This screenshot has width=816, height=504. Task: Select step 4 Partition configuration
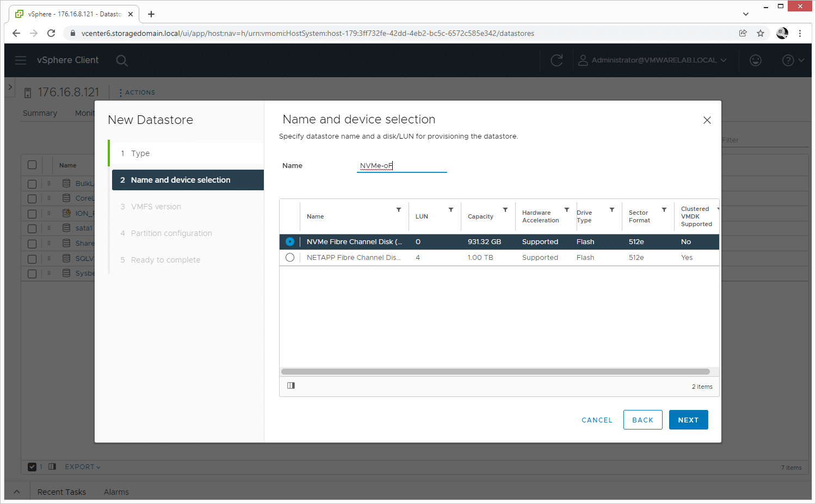tap(187, 233)
